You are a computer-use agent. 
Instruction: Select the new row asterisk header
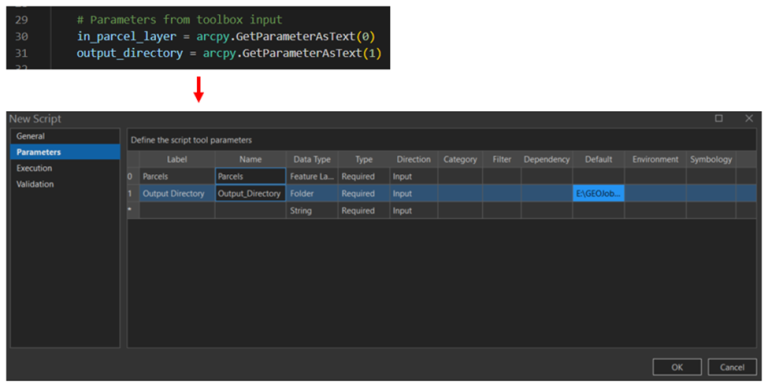133,211
